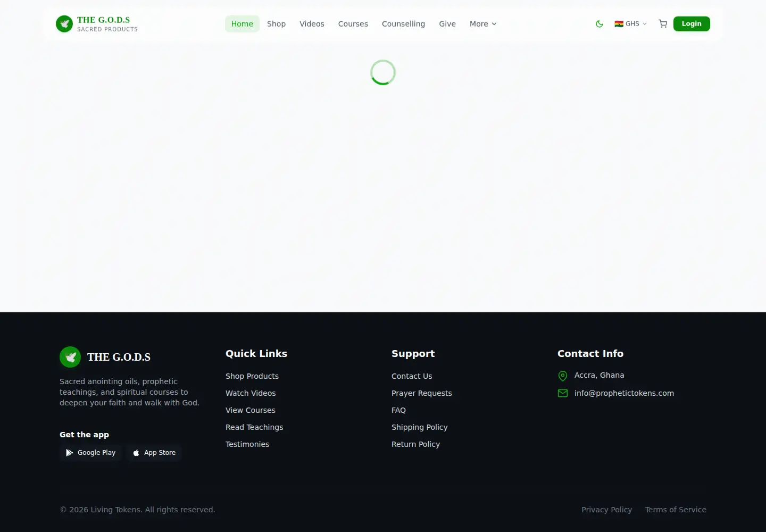View the Return Policy
The image size is (766, 532).
click(416, 444)
